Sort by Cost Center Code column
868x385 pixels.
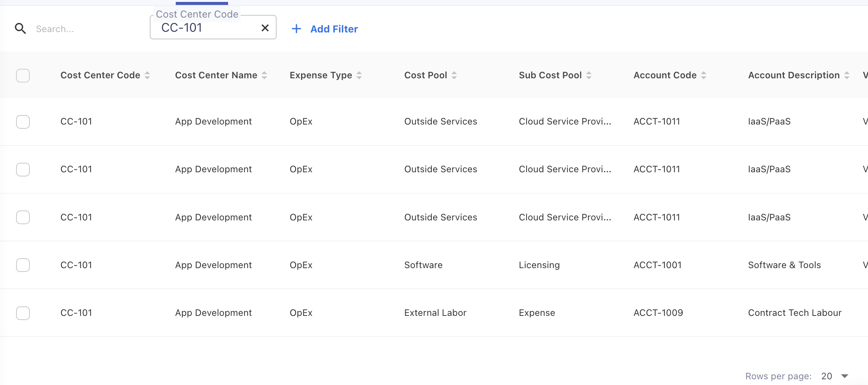point(147,75)
